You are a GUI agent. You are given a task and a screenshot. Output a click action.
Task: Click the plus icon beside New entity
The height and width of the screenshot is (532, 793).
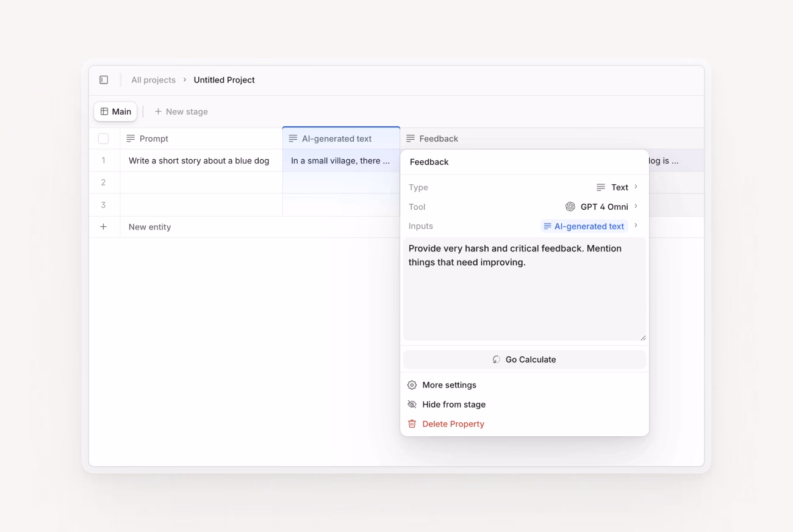[104, 227]
